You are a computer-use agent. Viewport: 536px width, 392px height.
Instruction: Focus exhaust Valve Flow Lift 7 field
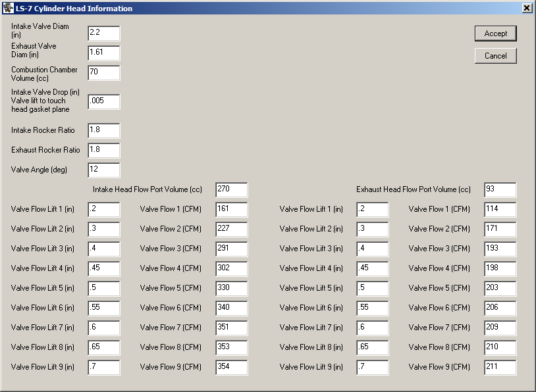tap(373, 328)
